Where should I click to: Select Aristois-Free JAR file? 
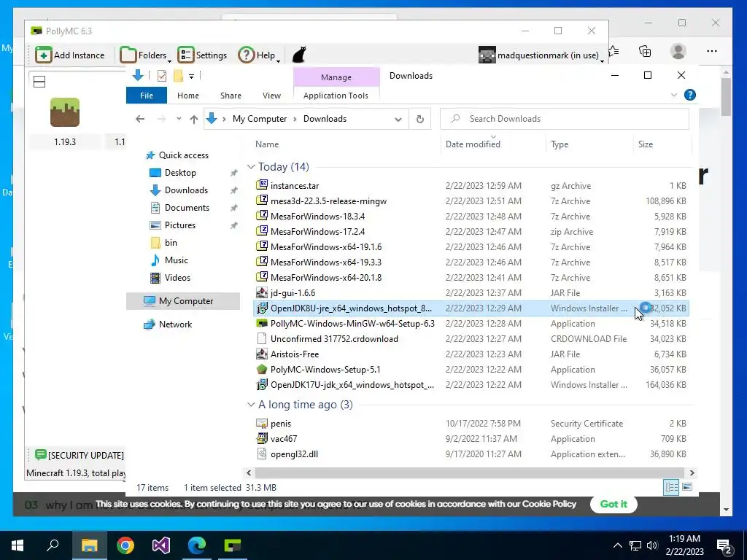(x=295, y=354)
